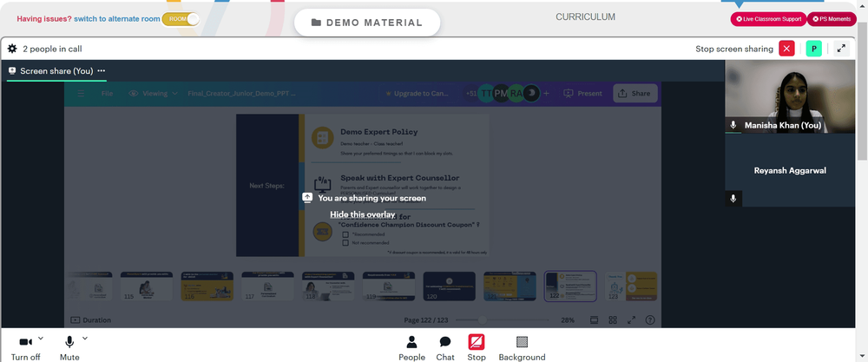Open call settings gear icon
This screenshot has height=362, width=868.
12,49
